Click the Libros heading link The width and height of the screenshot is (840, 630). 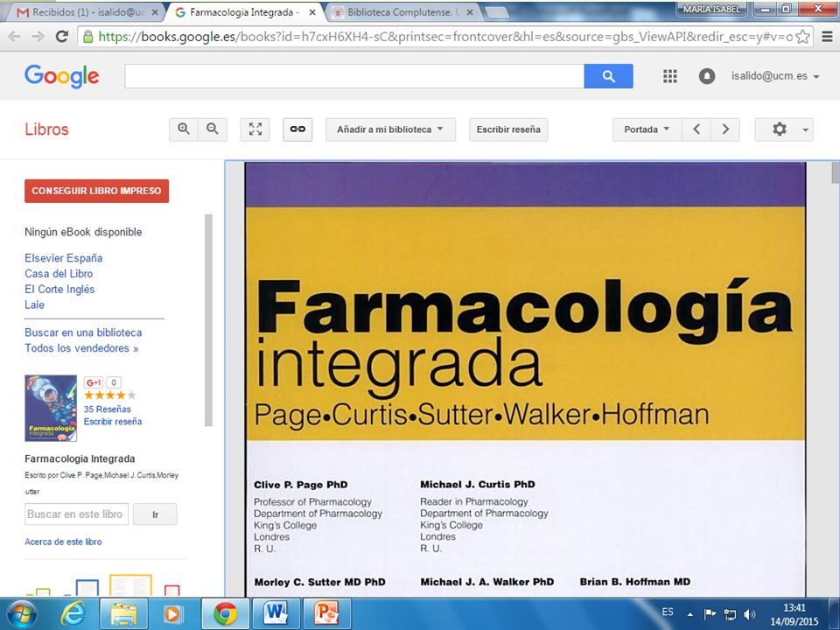46,129
